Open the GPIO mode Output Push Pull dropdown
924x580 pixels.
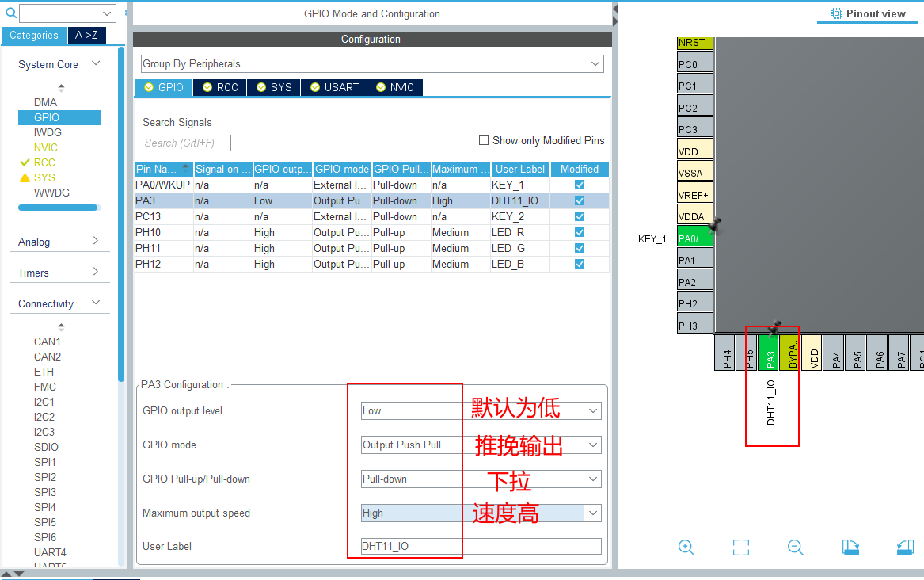click(481, 445)
